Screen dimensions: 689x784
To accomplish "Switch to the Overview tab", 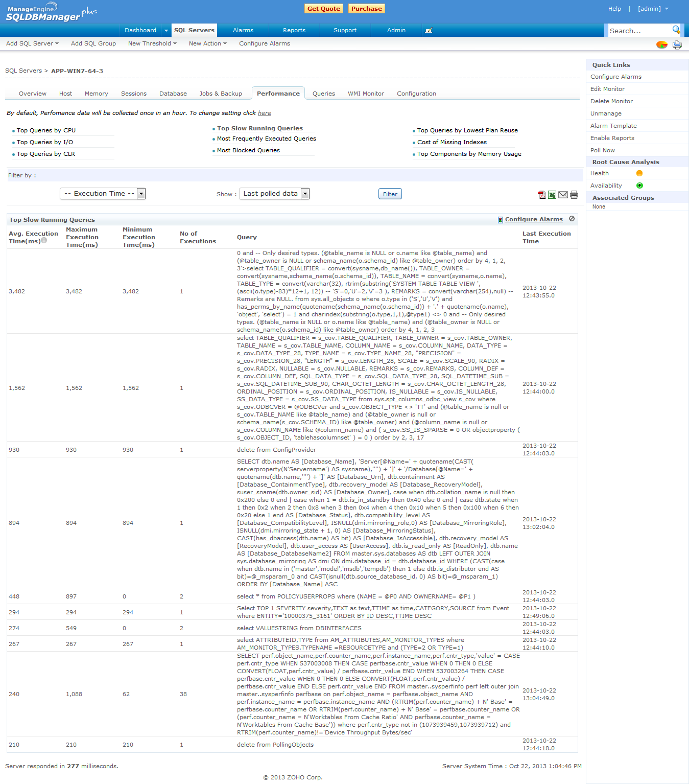I will click(x=33, y=94).
